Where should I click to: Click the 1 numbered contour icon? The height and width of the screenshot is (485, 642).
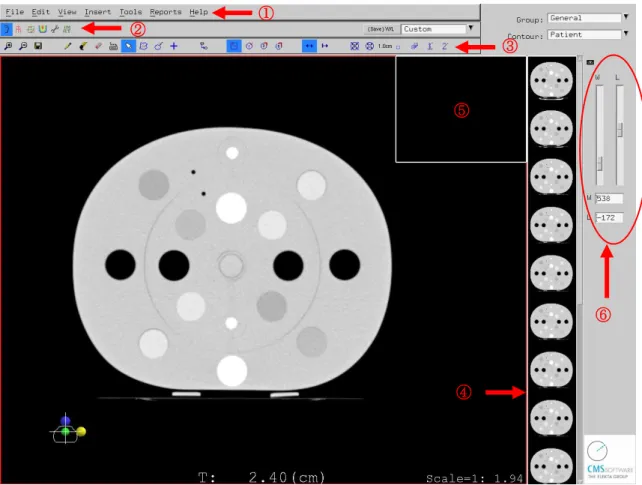430,46
